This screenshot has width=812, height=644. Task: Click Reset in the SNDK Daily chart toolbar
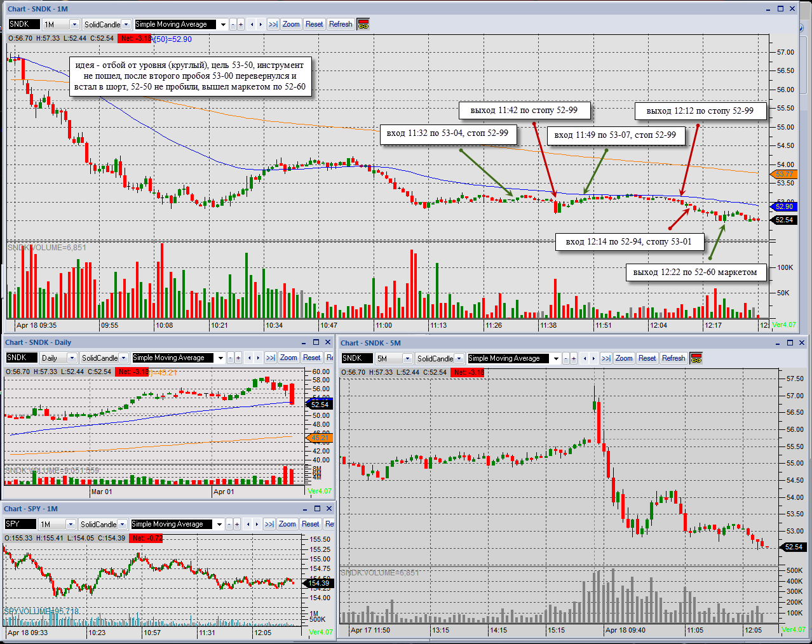[312, 358]
